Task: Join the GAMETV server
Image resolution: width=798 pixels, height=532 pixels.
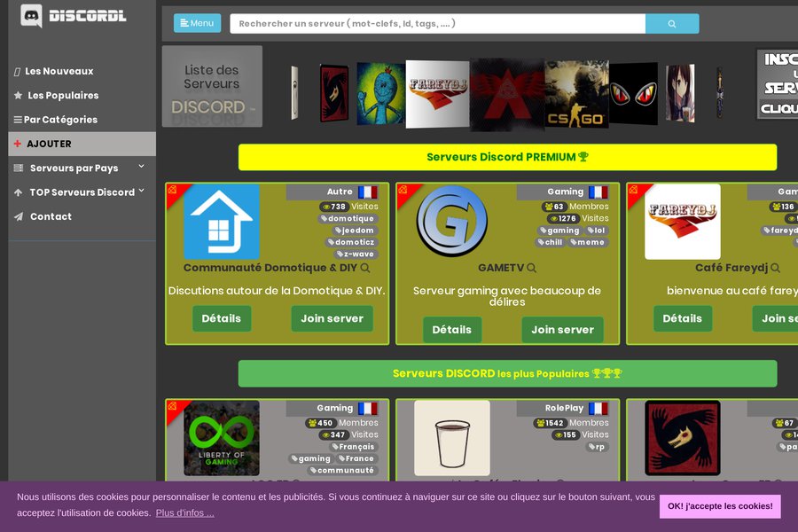Action: 562,330
